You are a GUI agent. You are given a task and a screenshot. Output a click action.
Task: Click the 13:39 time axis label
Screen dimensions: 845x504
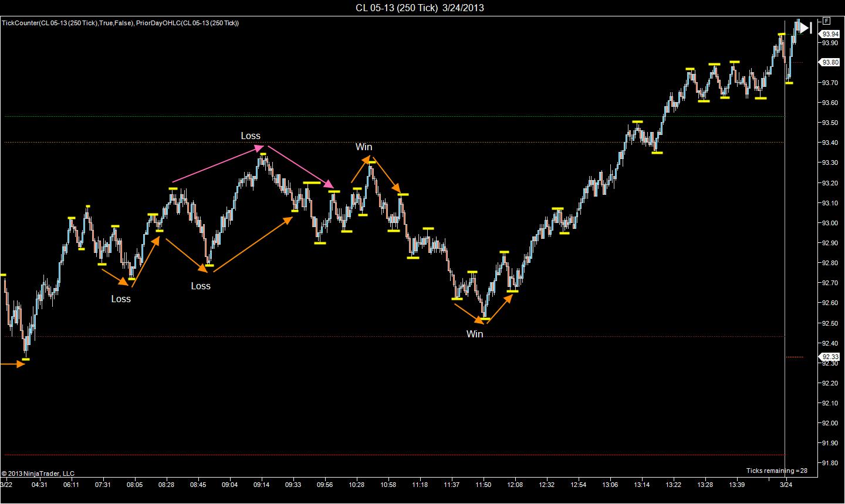click(x=737, y=485)
